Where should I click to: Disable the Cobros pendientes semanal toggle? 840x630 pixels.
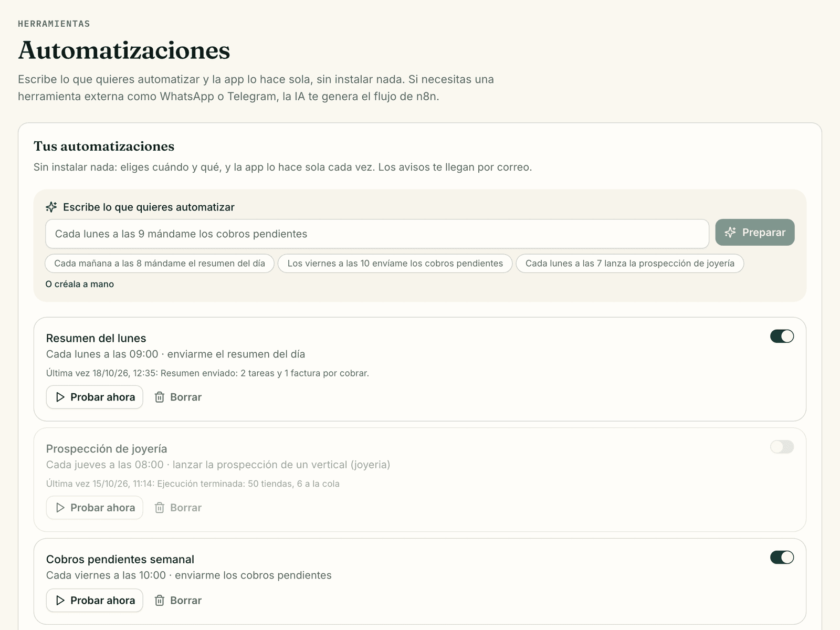click(782, 557)
